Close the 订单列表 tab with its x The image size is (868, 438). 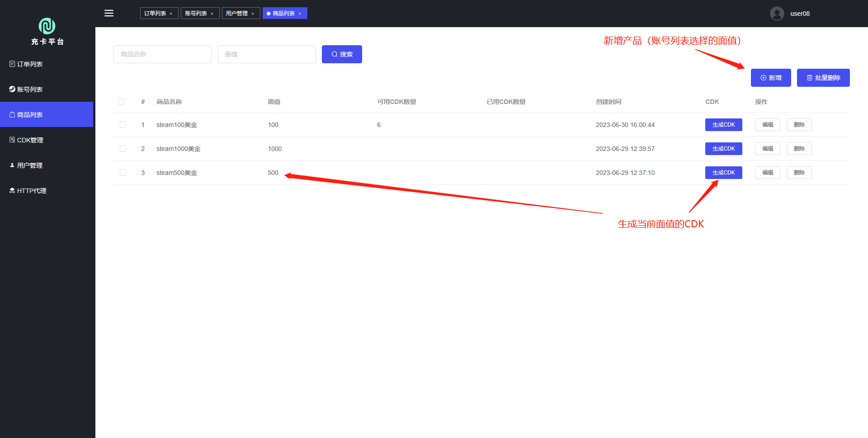(x=171, y=14)
